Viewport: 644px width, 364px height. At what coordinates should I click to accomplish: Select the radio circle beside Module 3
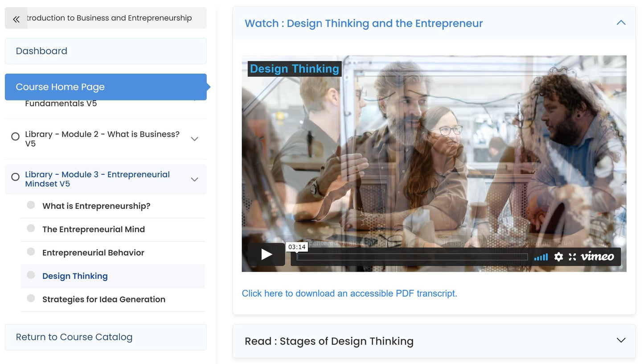click(x=14, y=176)
